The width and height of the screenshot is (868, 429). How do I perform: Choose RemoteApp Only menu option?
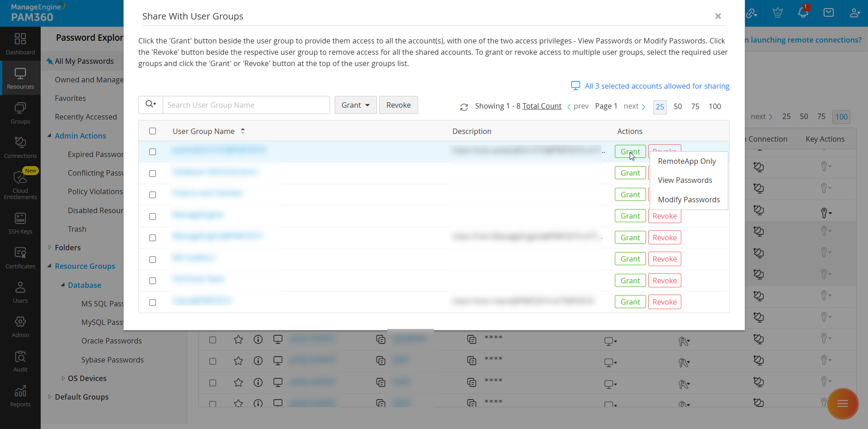687,161
